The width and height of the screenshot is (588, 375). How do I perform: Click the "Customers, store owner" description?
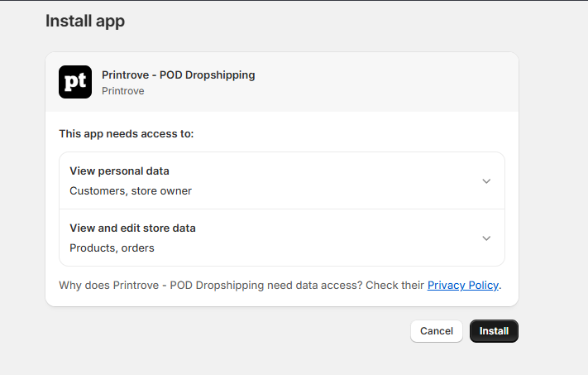[x=131, y=191]
